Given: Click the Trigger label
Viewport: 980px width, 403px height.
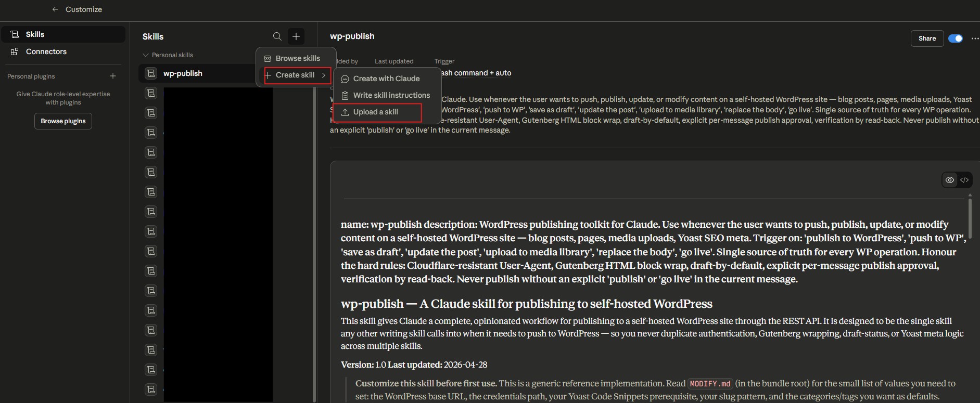Looking at the screenshot, I should [444, 61].
